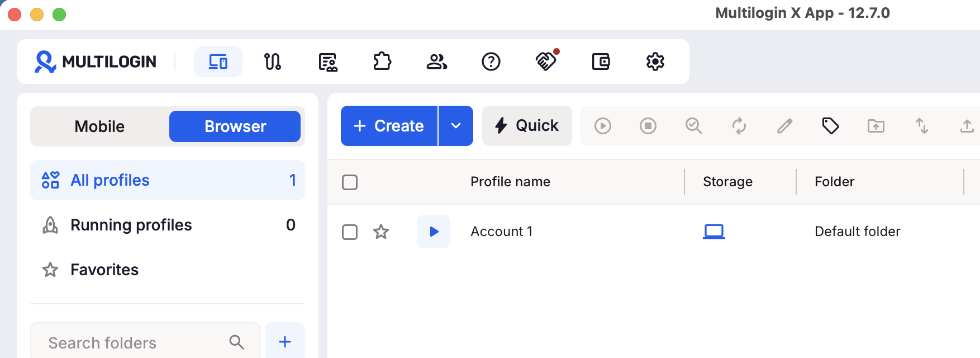Switch to the Browser tab

click(235, 126)
